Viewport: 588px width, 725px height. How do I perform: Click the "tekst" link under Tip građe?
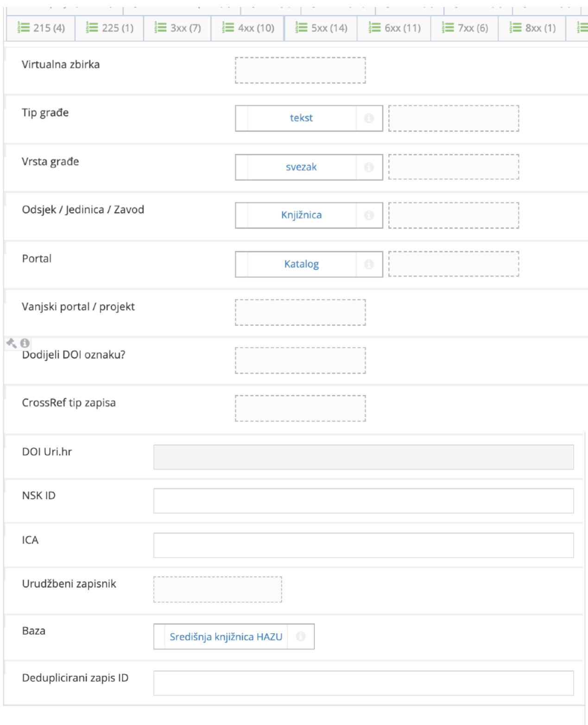[x=303, y=118]
